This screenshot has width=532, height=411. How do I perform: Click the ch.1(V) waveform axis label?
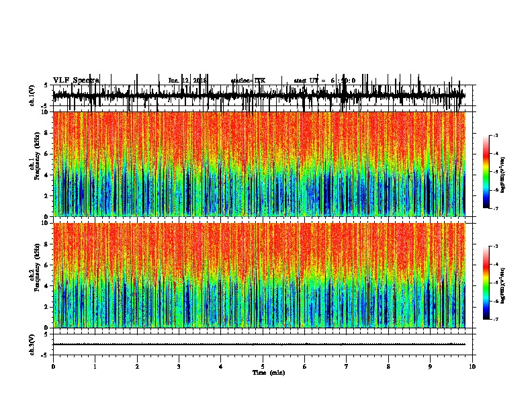click(x=32, y=95)
